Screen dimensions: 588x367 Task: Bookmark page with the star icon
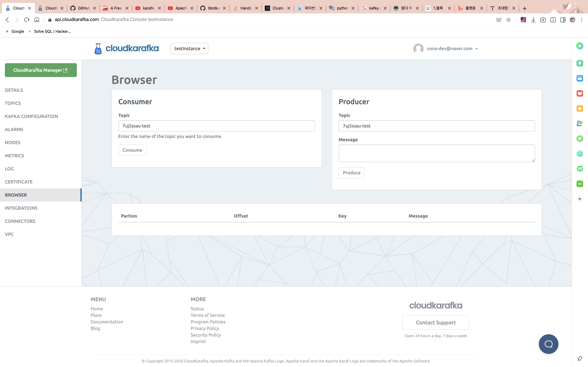pyautogui.click(x=508, y=20)
